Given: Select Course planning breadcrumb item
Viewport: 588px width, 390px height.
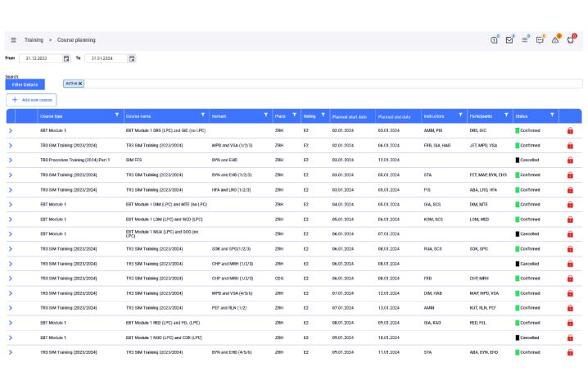Looking at the screenshot, I should (x=76, y=39).
